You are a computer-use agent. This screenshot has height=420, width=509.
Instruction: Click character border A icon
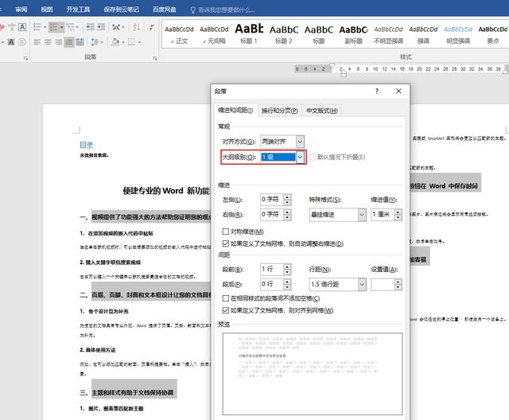pos(22,27)
